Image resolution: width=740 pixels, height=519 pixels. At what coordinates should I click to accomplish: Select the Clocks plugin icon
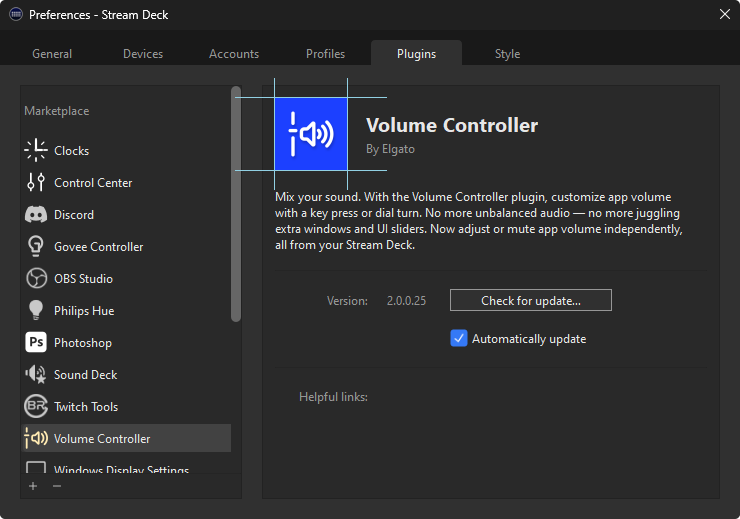pyautogui.click(x=36, y=150)
